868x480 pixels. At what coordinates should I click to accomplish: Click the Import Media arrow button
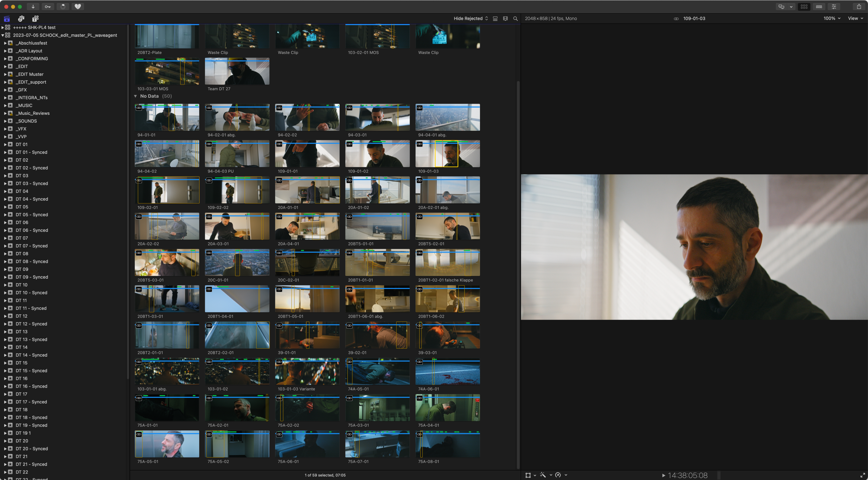coord(33,6)
